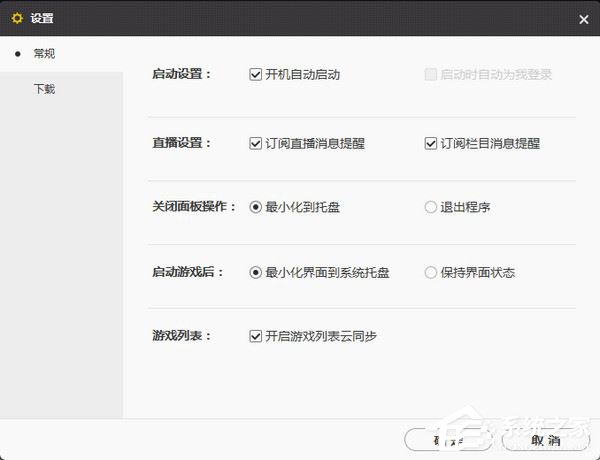Click the 游戏列表 label
The image size is (600, 460).
point(181,336)
